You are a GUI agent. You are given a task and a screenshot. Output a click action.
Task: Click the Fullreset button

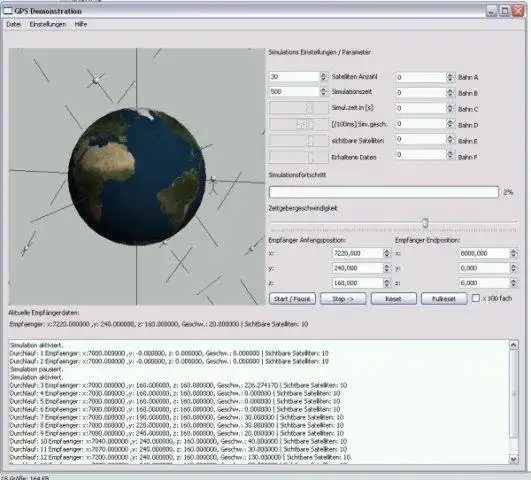tap(444, 299)
